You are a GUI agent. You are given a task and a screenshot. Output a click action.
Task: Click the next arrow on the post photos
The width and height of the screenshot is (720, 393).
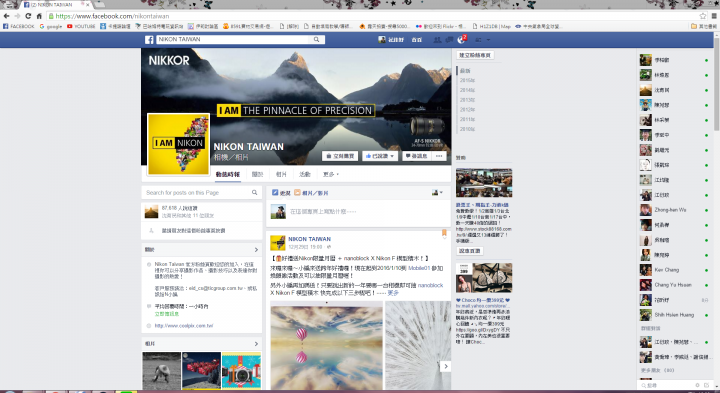(x=445, y=366)
